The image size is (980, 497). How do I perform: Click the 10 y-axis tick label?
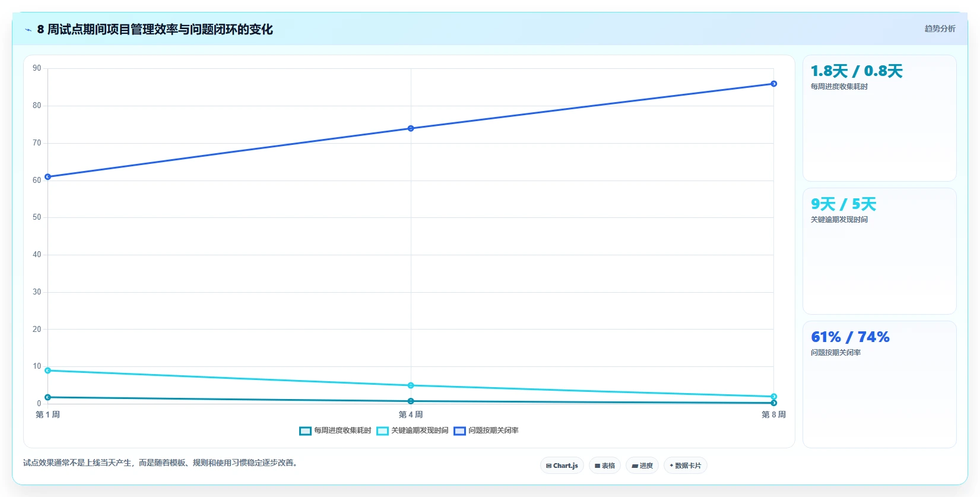coord(37,366)
